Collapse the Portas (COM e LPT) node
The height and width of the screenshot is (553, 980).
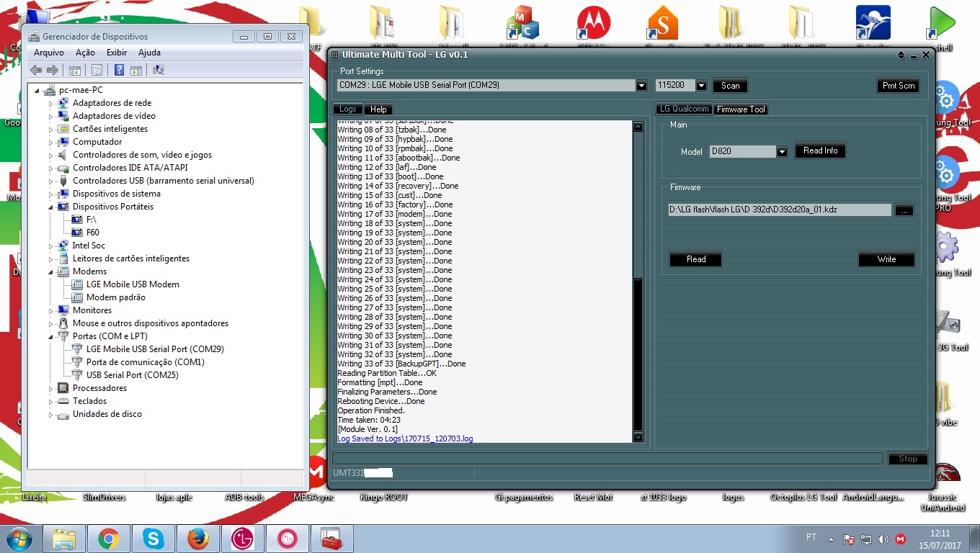tap(51, 336)
